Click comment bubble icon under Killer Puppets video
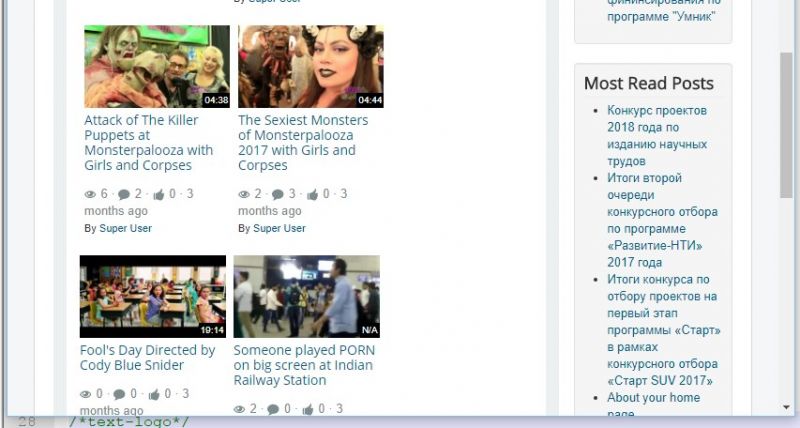The height and width of the screenshot is (428, 800). 124,194
